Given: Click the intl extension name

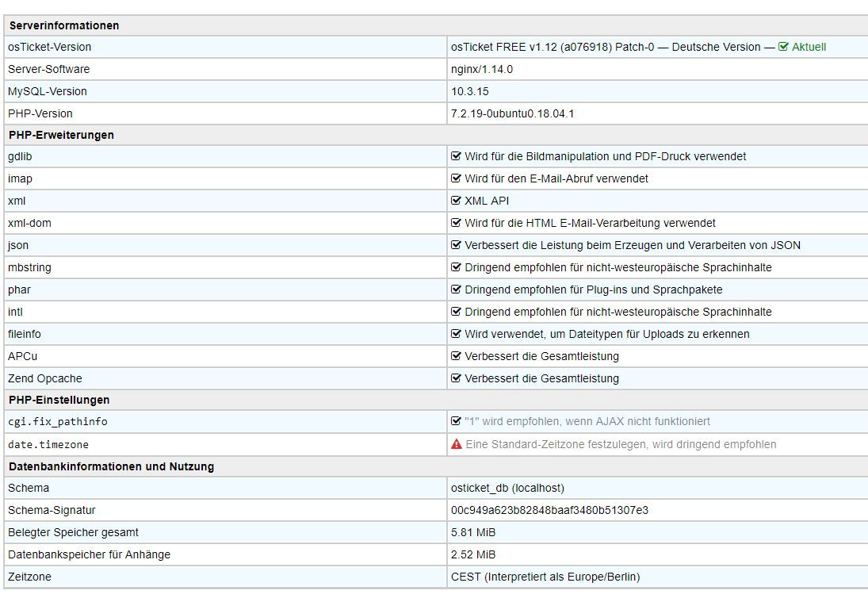Looking at the screenshot, I should click(x=16, y=312).
